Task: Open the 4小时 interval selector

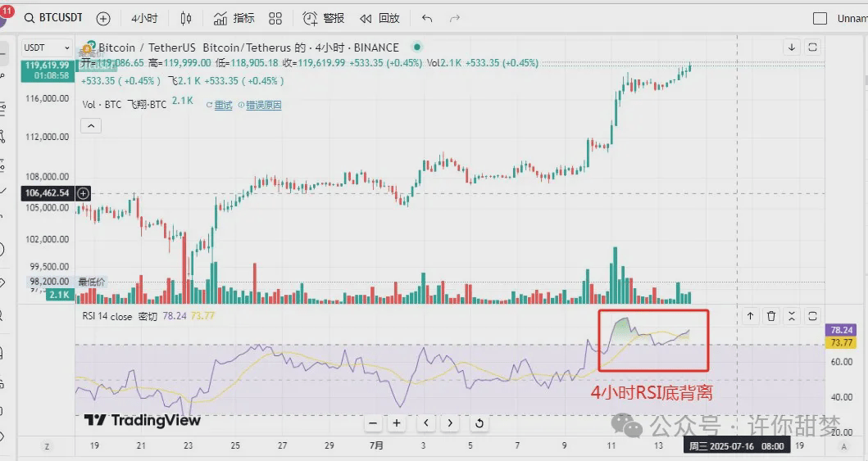Action: [144, 19]
